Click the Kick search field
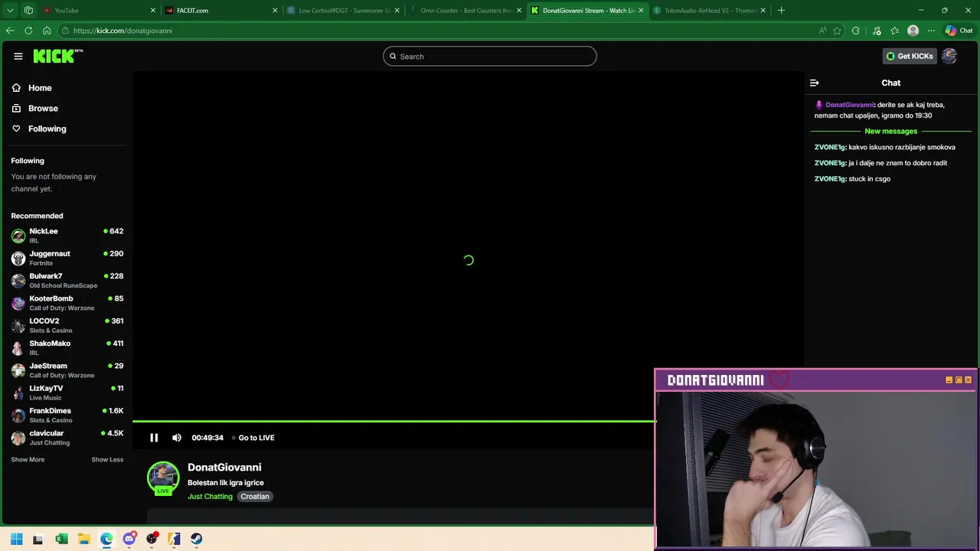 tap(490, 56)
